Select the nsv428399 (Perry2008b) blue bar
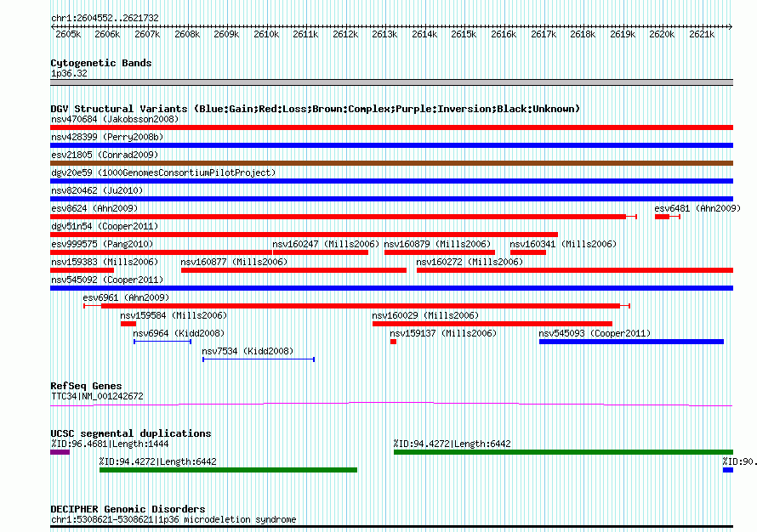 (391, 145)
